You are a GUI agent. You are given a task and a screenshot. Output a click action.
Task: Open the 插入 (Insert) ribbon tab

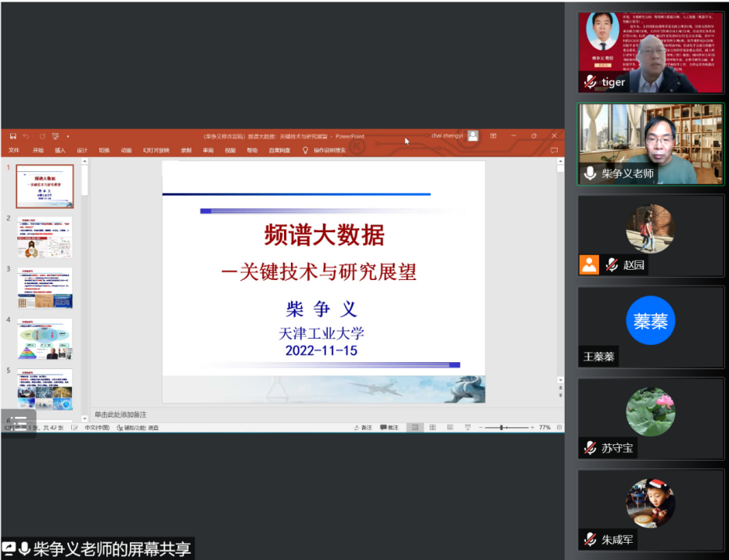pyautogui.click(x=60, y=150)
